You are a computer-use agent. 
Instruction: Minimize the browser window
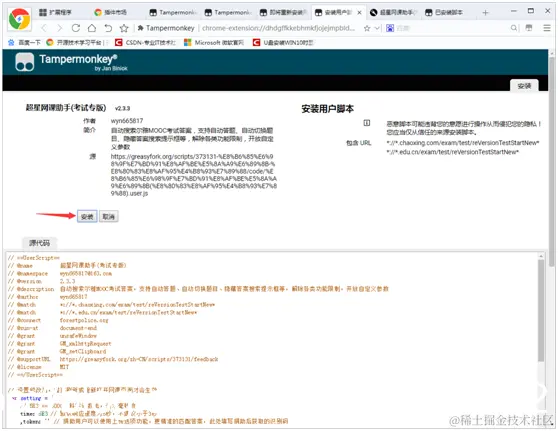click(x=514, y=11)
